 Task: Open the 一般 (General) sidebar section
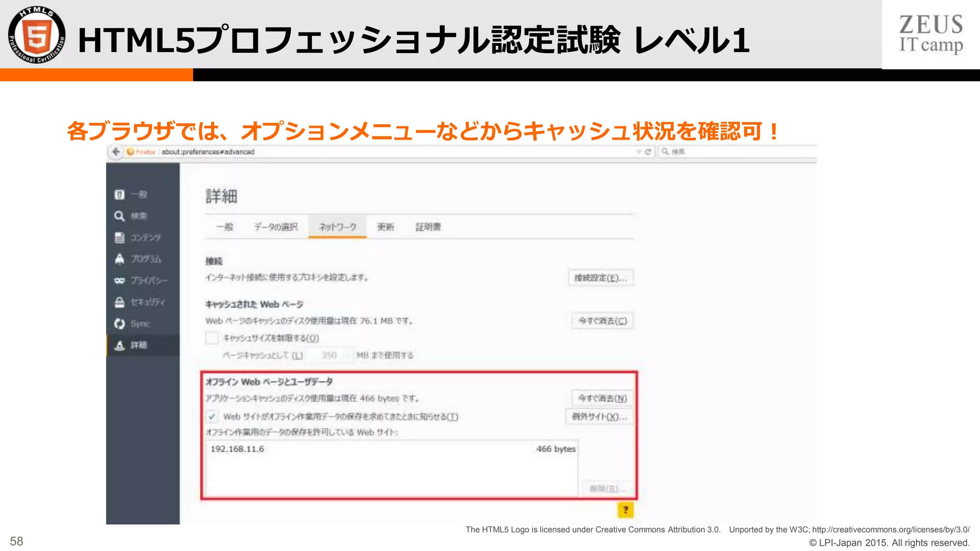[138, 195]
